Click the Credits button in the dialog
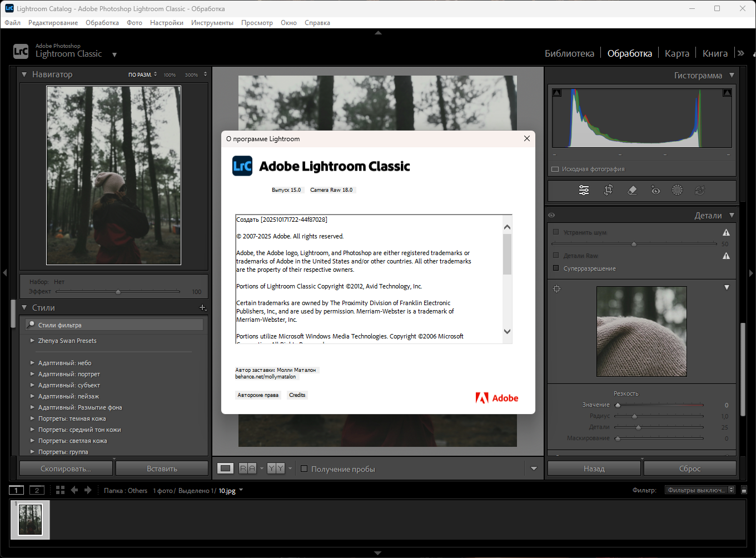 click(x=297, y=395)
